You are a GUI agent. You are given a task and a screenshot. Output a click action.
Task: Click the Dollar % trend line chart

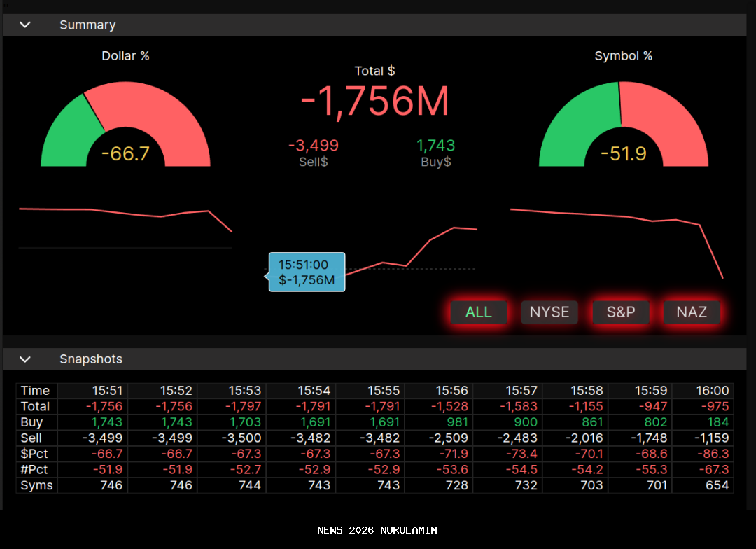click(126, 211)
